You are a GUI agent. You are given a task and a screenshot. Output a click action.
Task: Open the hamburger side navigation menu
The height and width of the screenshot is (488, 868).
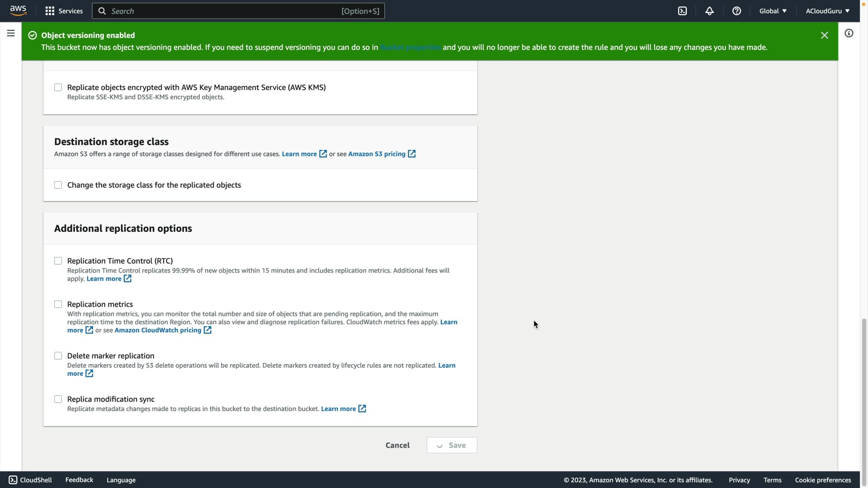(11, 33)
